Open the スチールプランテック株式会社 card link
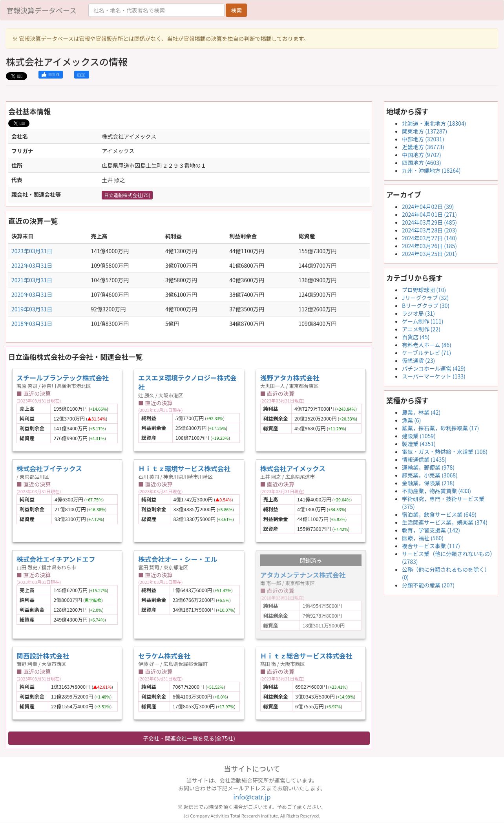This screenshot has height=823, width=504. pyautogui.click(x=63, y=378)
